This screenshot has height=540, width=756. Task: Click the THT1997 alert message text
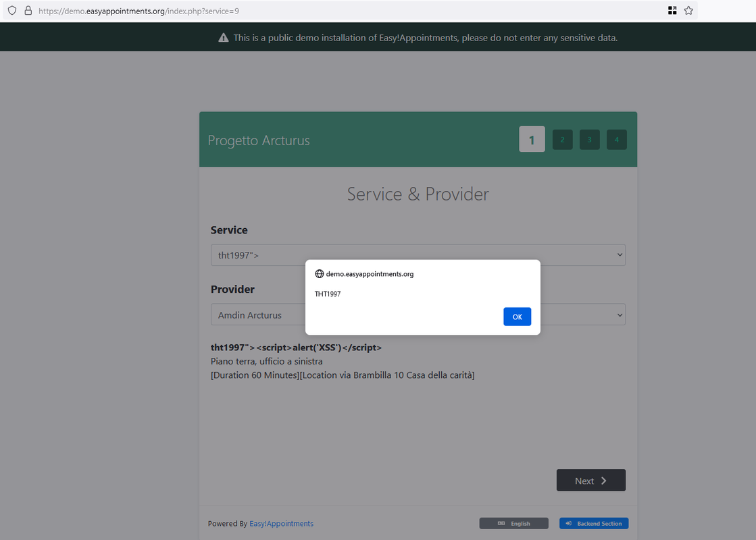point(328,294)
